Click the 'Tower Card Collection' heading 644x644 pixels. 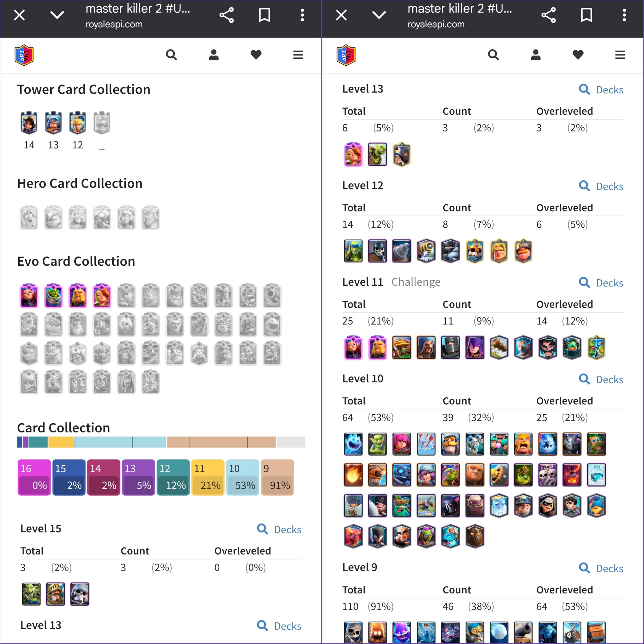click(x=84, y=89)
